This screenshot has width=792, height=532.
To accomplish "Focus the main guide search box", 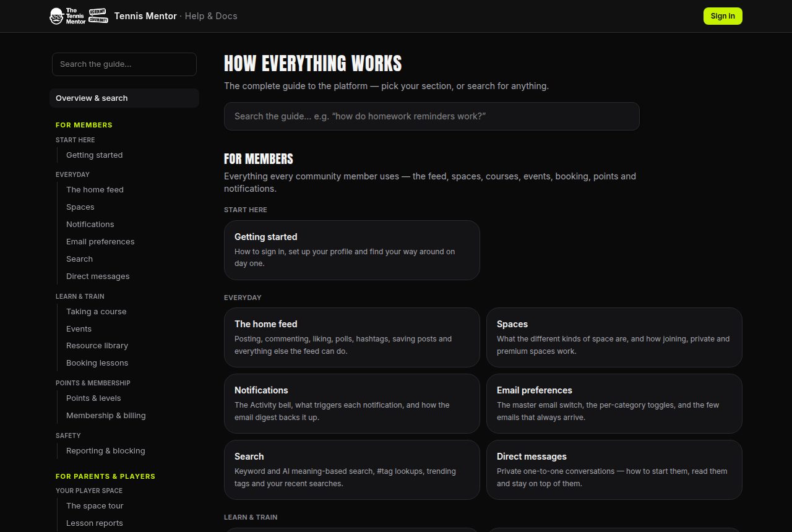I will [431, 116].
